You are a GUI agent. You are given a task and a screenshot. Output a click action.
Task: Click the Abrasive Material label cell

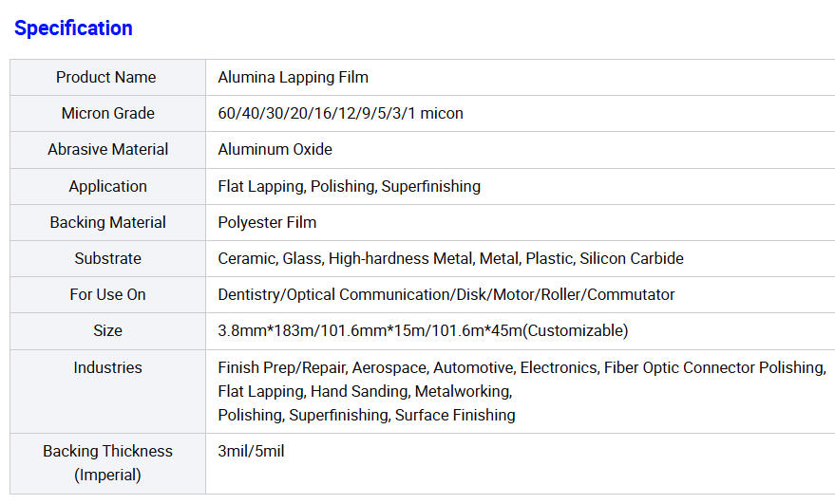click(x=107, y=149)
